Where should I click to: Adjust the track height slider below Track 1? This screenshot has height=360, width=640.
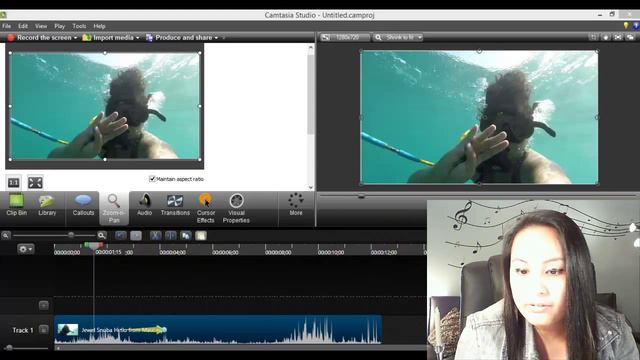pyautogui.click(x=9, y=348)
